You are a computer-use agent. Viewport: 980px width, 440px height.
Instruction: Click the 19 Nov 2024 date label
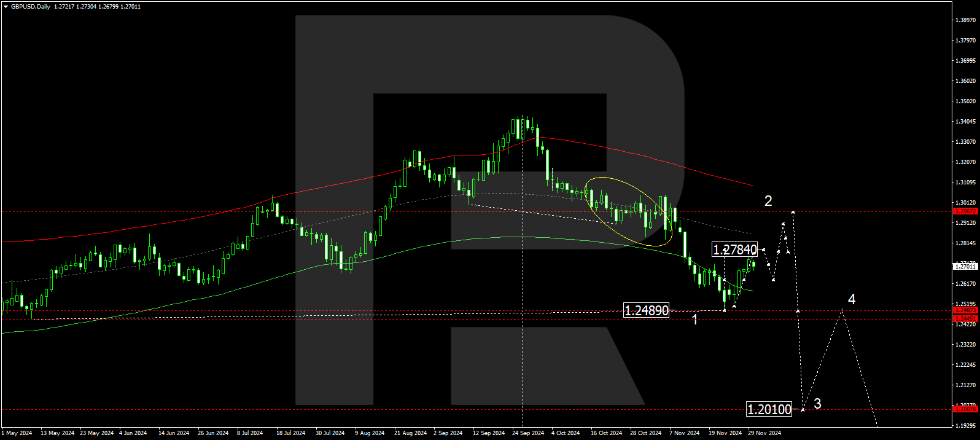coord(725,433)
